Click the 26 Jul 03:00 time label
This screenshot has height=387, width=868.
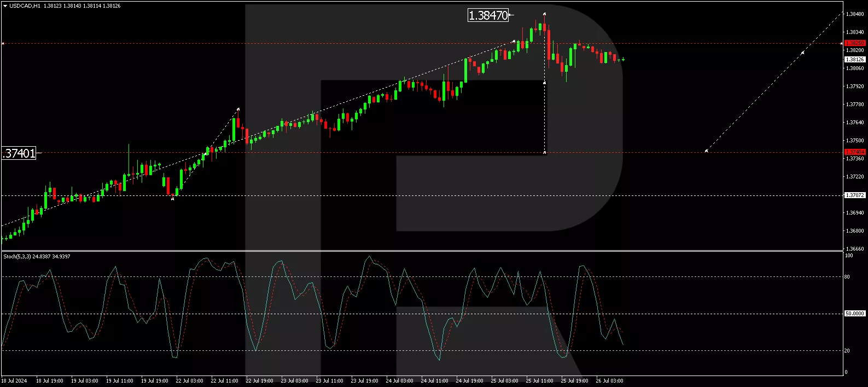609,381
